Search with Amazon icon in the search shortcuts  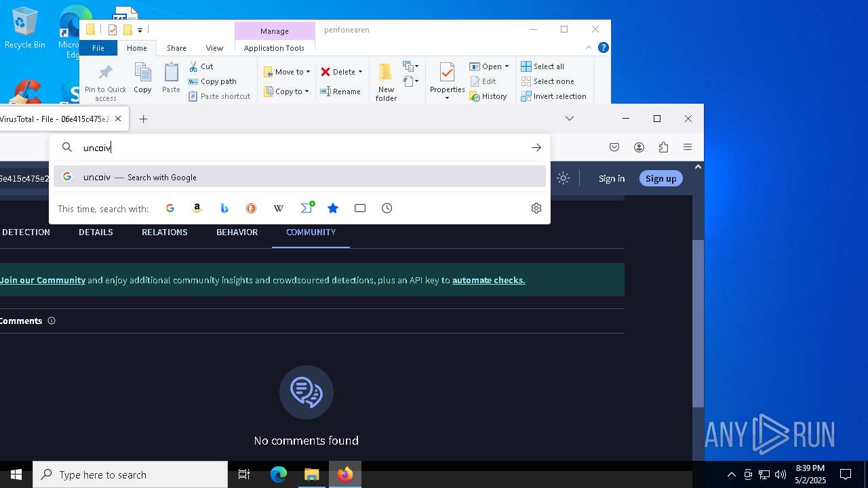[x=197, y=208]
